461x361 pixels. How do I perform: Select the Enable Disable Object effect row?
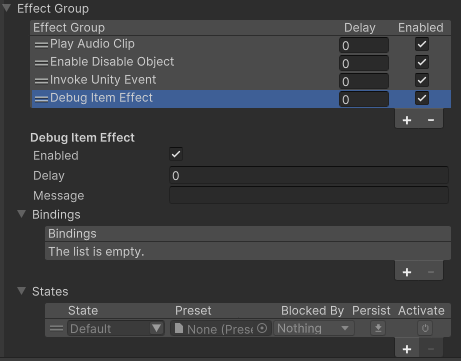(x=241, y=62)
